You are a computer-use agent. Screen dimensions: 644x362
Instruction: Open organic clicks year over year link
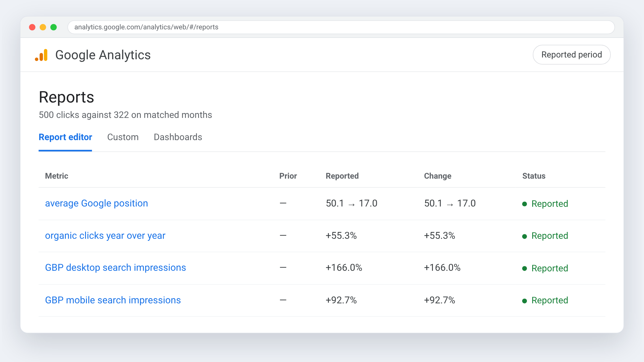[x=105, y=236]
